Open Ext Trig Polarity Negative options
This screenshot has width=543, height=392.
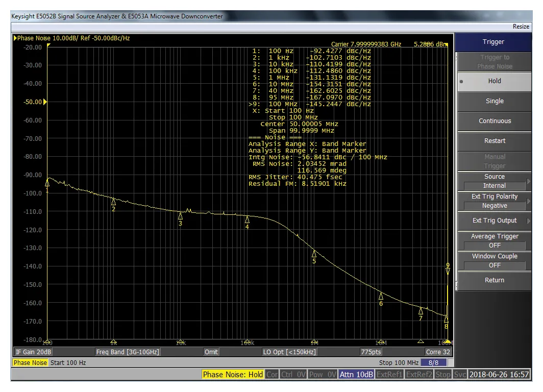point(494,201)
